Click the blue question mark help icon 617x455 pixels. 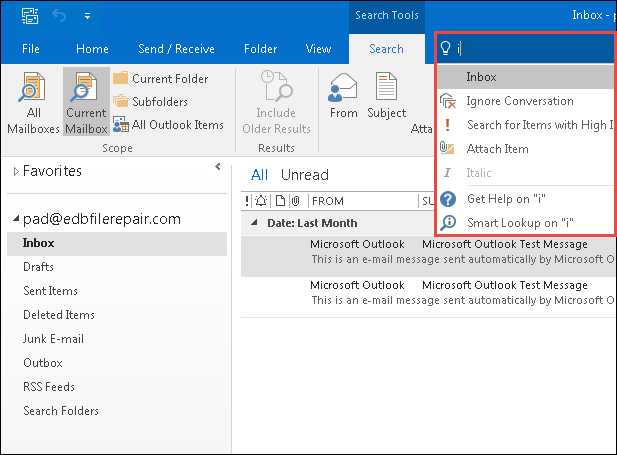click(448, 199)
